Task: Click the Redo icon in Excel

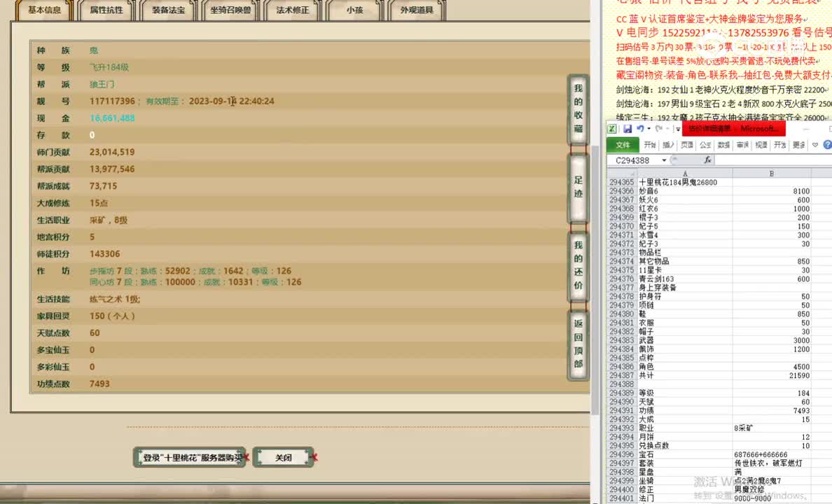Action: [658, 129]
